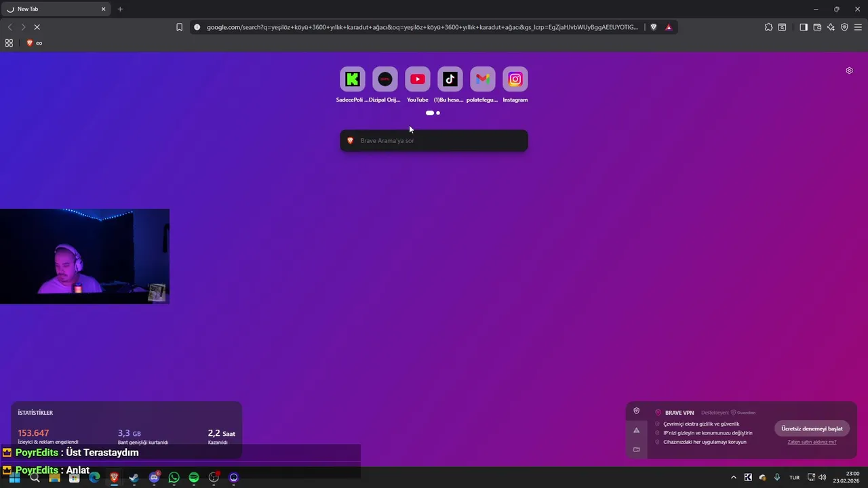Open Microsoft Edge from taskbar
The image size is (868, 488).
coord(94,477)
